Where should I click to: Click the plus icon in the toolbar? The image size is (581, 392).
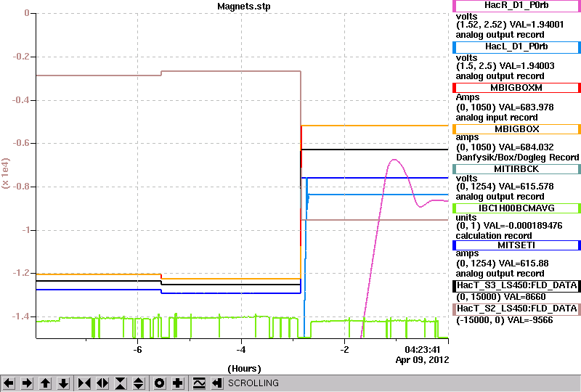(x=177, y=383)
